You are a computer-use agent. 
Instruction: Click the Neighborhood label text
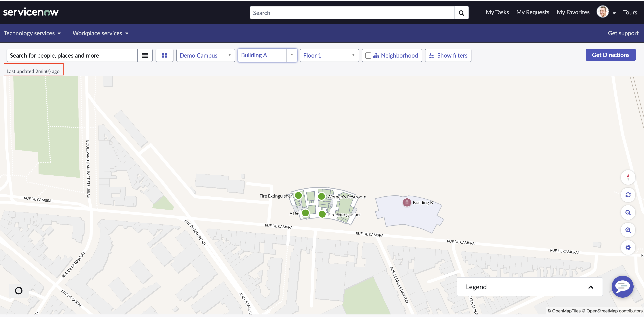click(x=399, y=56)
